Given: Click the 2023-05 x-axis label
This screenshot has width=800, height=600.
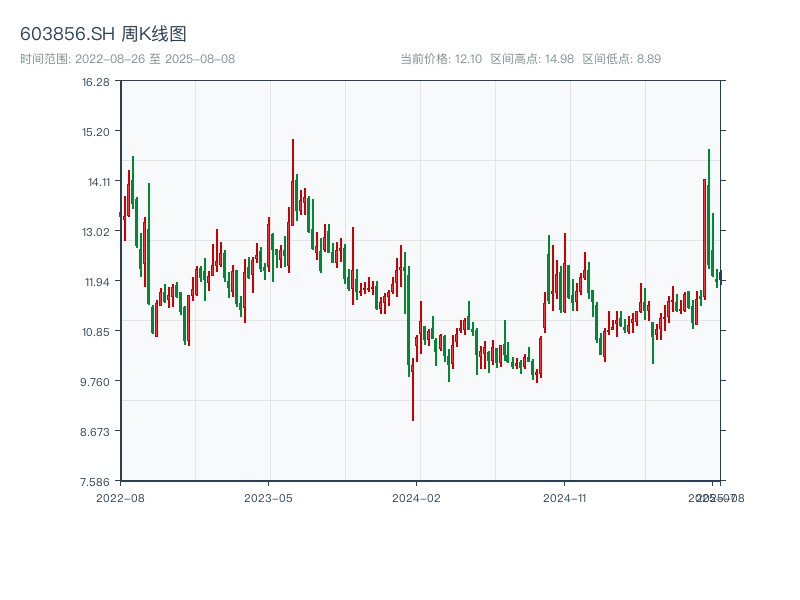Looking at the screenshot, I should tap(268, 498).
